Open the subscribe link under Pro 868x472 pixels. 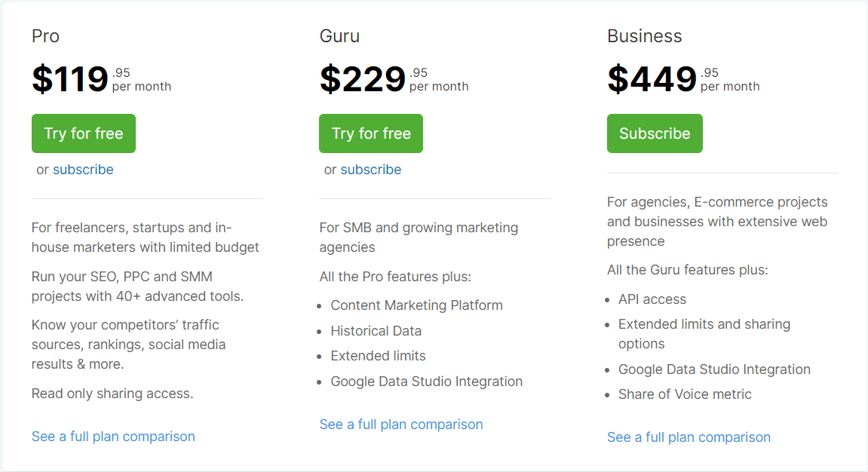pyautogui.click(x=83, y=170)
